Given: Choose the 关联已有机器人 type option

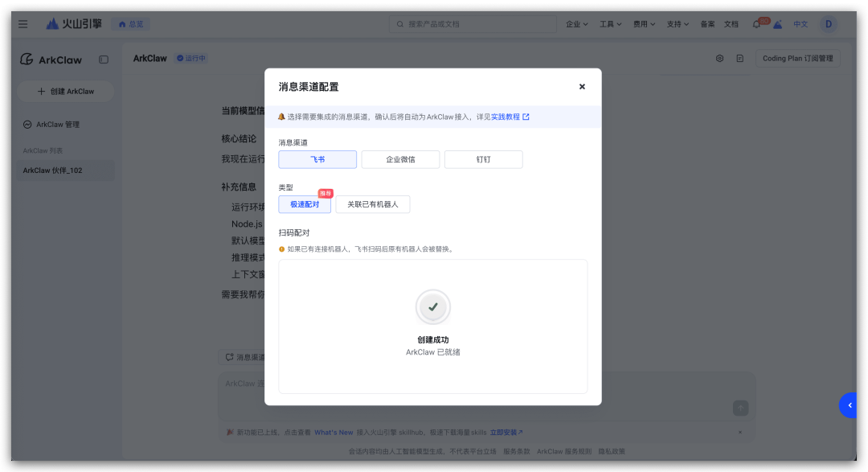Looking at the screenshot, I should click(373, 204).
